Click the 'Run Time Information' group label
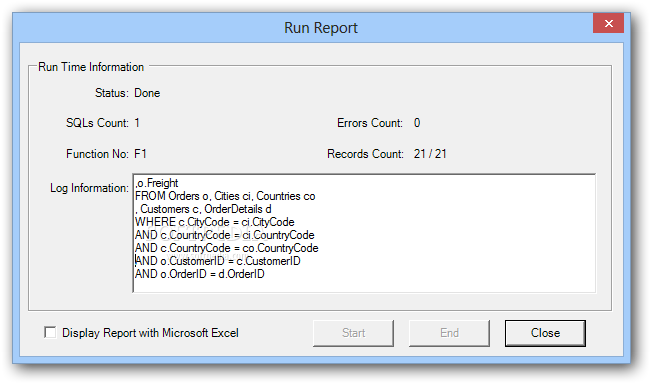651x384 pixels. pos(91,67)
